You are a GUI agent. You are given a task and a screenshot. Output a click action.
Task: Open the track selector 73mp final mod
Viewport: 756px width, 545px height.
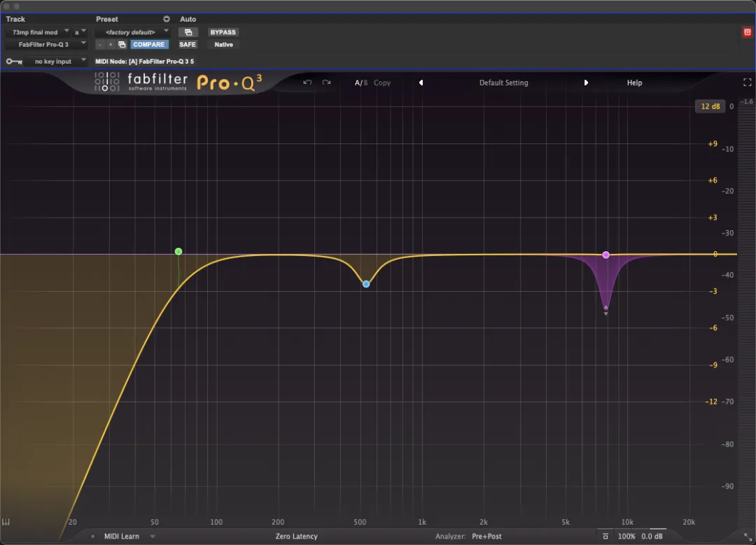click(38, 32)
